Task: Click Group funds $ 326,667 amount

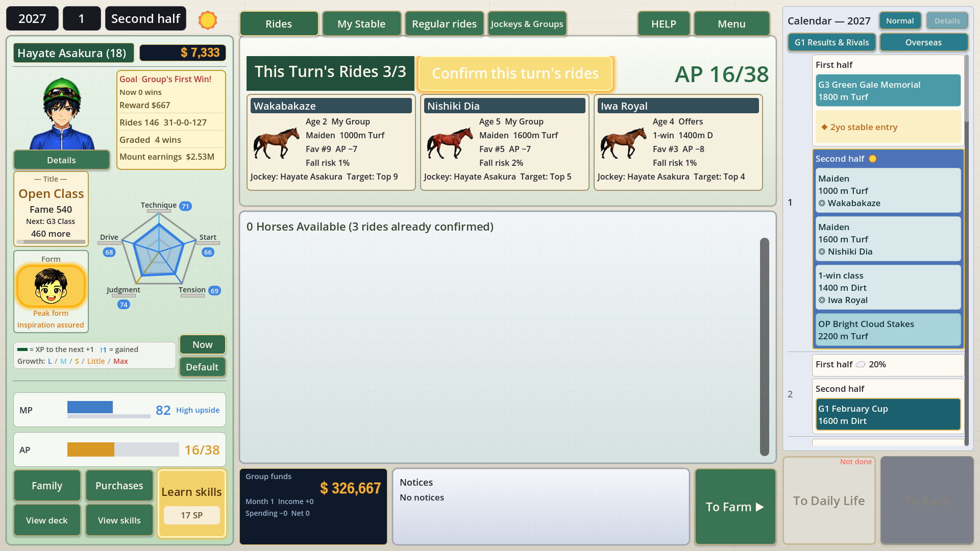Action: [x=350, y=489]
